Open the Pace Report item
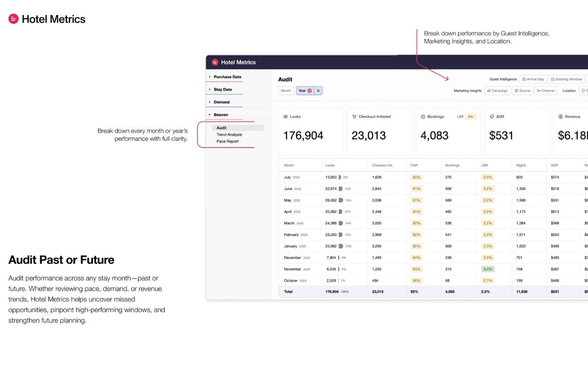This screenshot has height=368, width=588. click(x=228, y=142)
